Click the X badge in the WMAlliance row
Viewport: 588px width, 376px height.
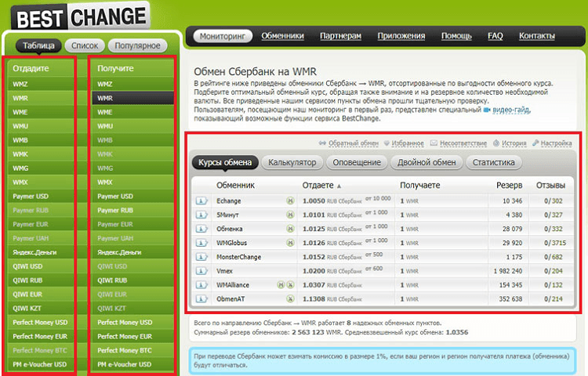(290, 285)
